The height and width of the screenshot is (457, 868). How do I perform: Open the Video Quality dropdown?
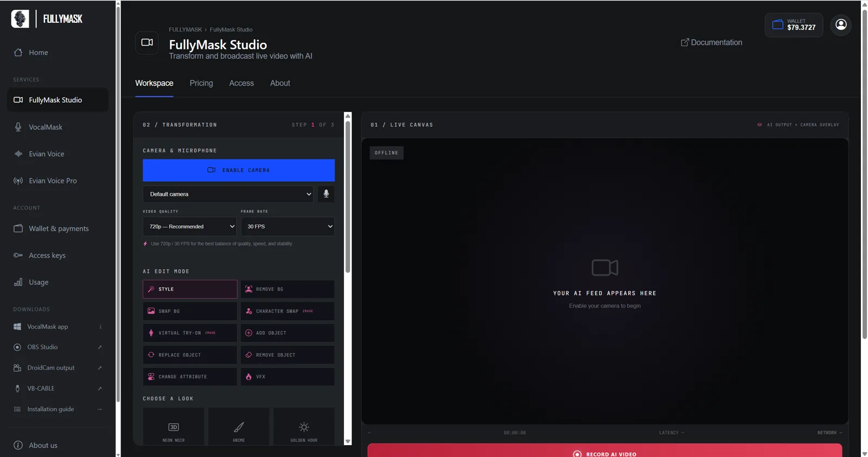pyautogui.click(x=190, y=227)
